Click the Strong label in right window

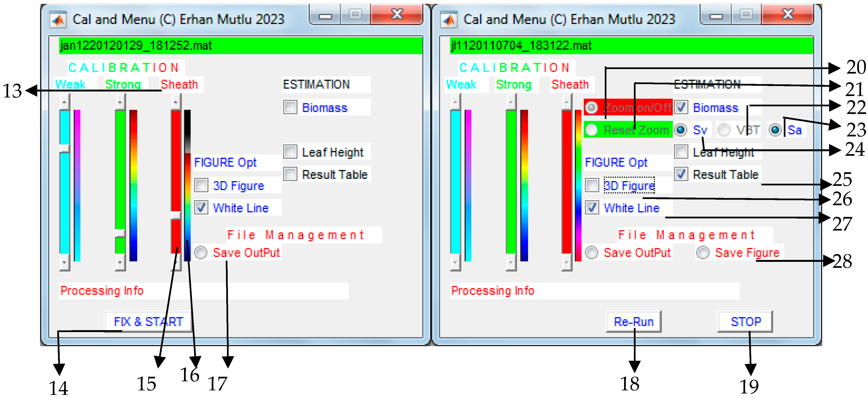514,84
